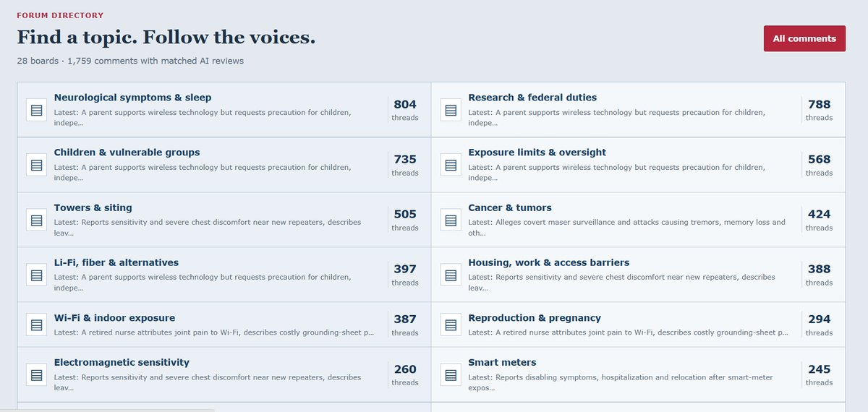Click the 568 threads count
The width and height of the screenshot is (868, 412).
819,165
